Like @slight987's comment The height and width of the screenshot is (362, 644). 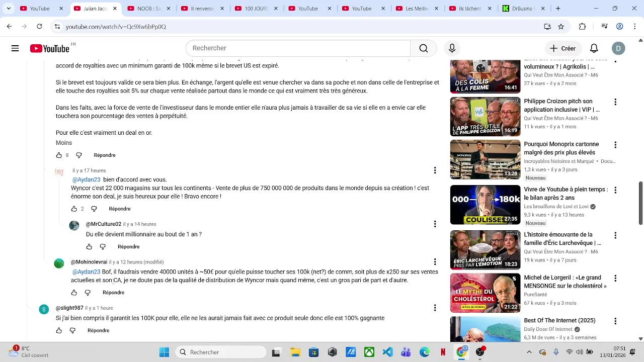tap(59, 331)
